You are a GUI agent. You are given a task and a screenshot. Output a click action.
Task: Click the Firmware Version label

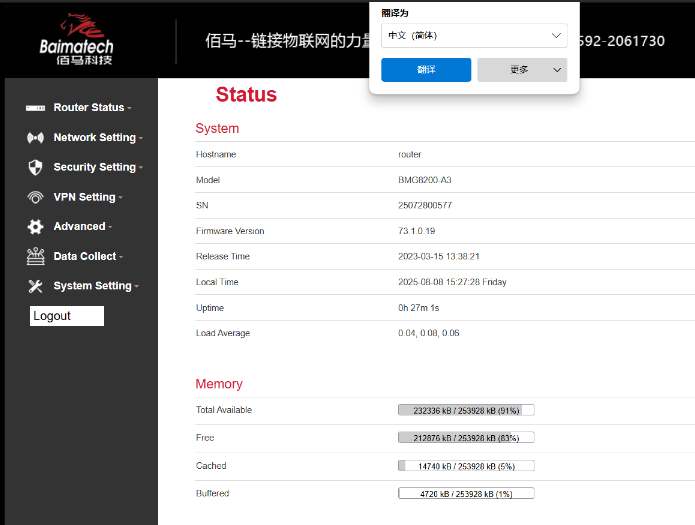pyautogui.click(x=230, y=231)
